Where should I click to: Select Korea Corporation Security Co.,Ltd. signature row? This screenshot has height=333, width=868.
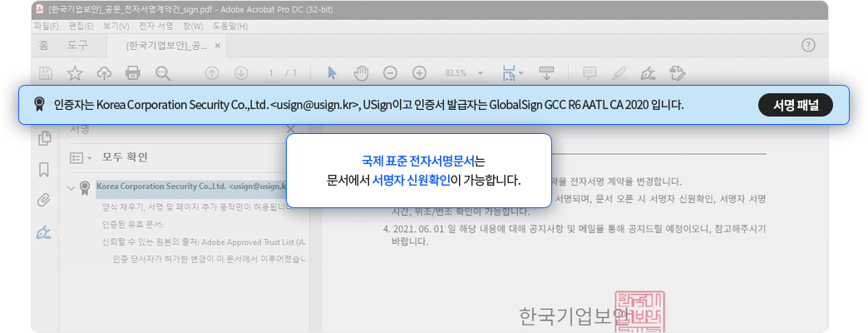[191, 188]
